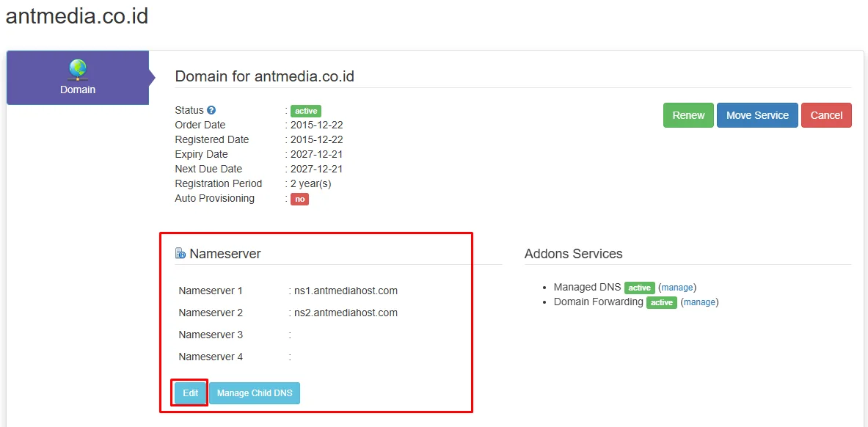This screenshot has height=427, width=868.
Task: Select the Domain sidebar tab
Action: (x=78, y=78)
